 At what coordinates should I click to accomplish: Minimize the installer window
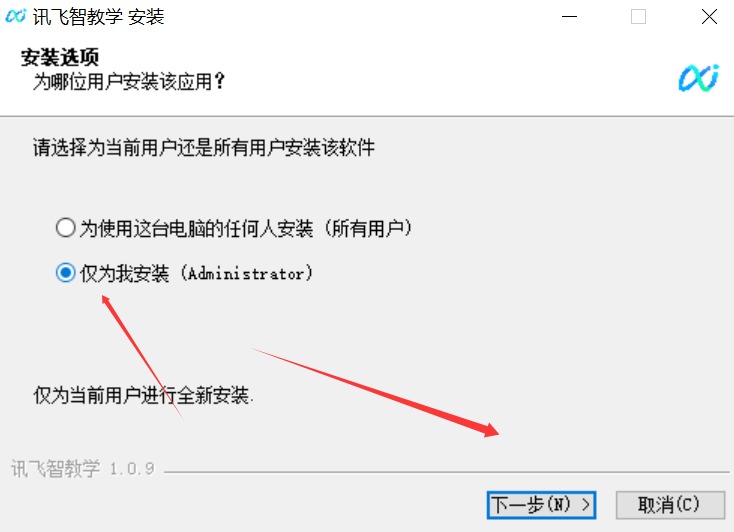click(569, 17)
